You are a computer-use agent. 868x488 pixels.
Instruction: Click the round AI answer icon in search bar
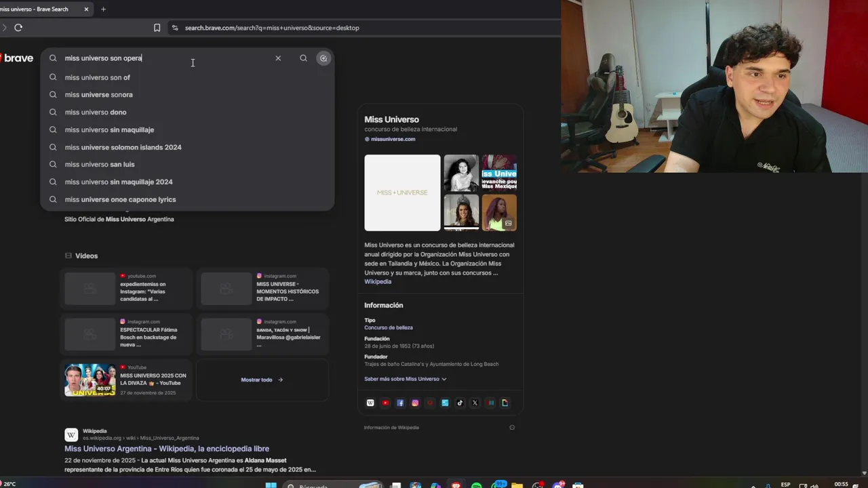323,58
